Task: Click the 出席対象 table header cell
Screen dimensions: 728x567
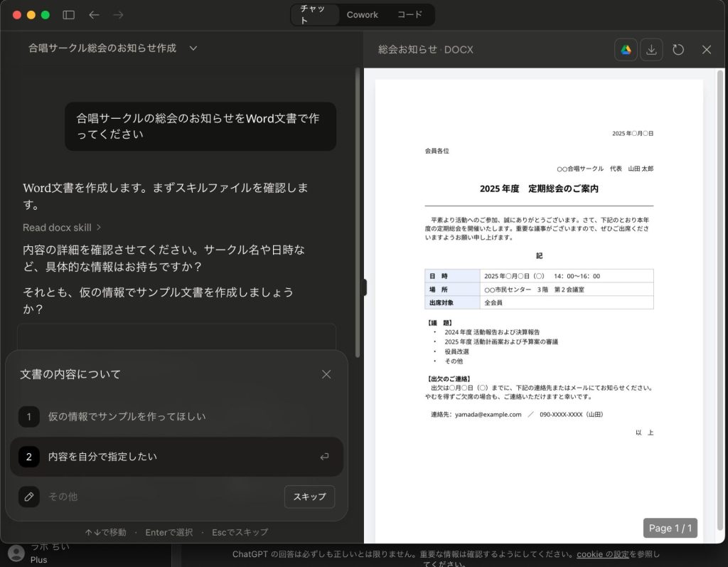Action: point(452,302)
